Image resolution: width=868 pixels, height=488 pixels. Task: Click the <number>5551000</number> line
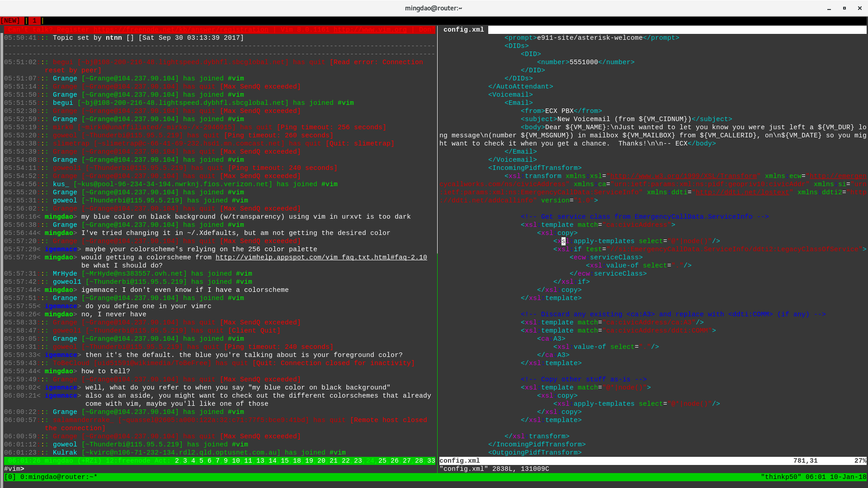pos(585,62)
